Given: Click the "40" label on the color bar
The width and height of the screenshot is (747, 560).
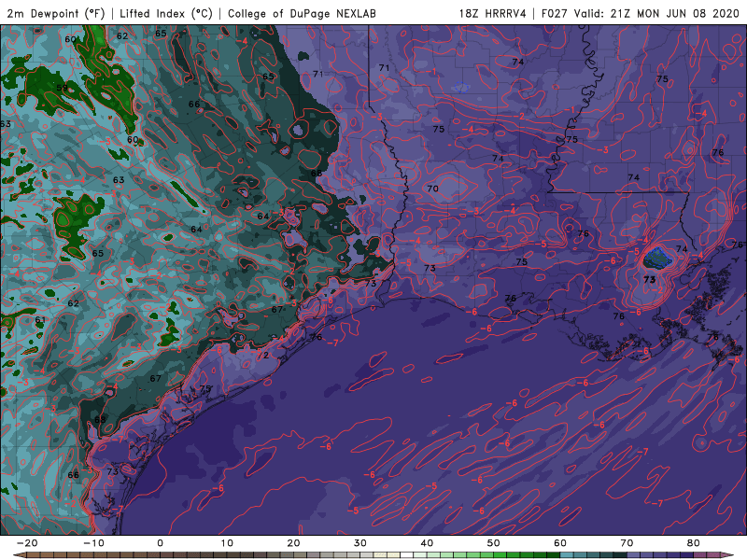Looking at the screenshot, I should 427,543.
